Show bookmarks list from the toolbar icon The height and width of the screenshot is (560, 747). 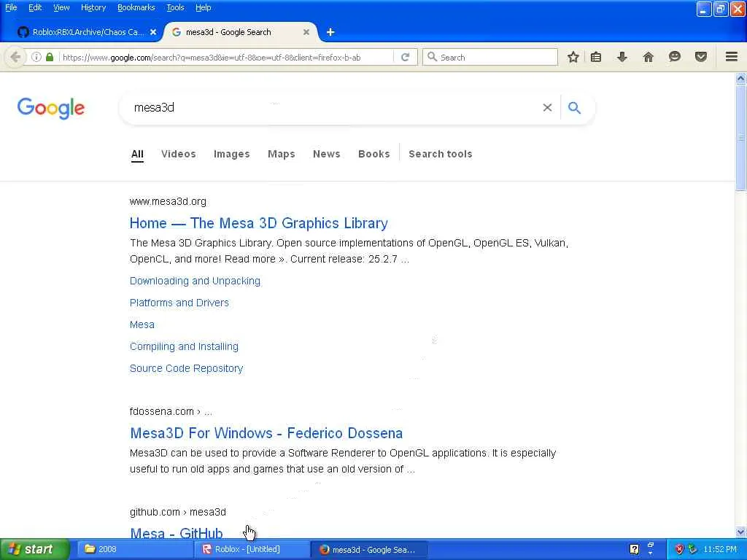click(595, 57)
